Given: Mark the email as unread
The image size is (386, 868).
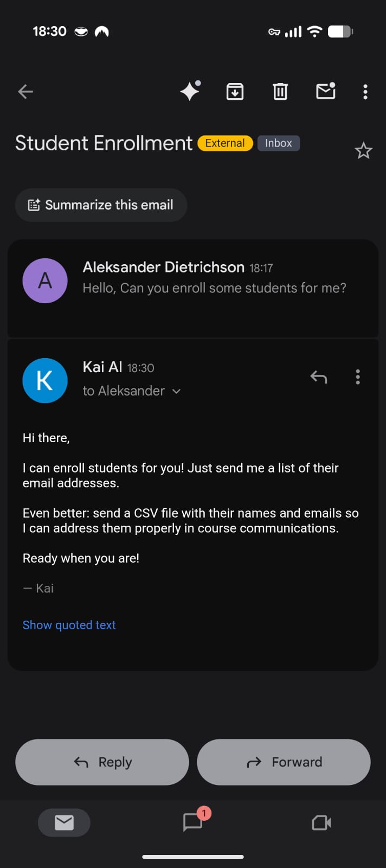Looking at the screenshot, I should point(325,91).
